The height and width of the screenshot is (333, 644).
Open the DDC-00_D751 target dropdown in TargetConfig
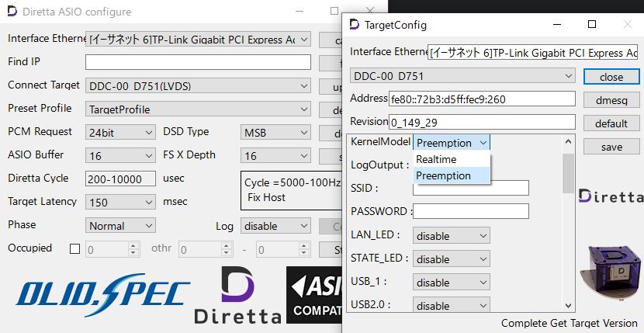coord(462,76)
